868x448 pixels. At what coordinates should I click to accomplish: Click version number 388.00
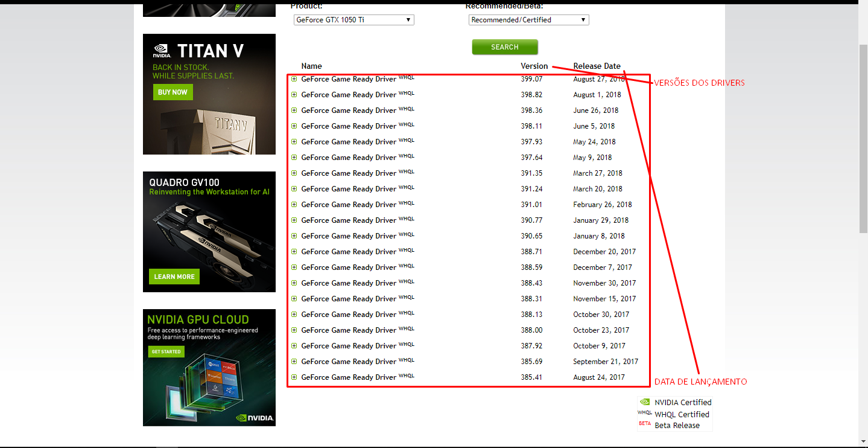pos(531,330)
